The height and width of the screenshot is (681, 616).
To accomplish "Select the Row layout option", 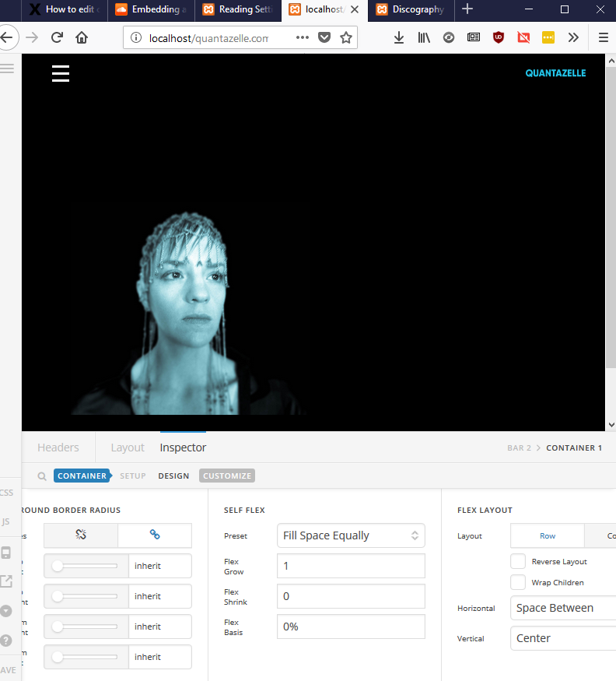I will pyautogui.click(x=548, y=535).
